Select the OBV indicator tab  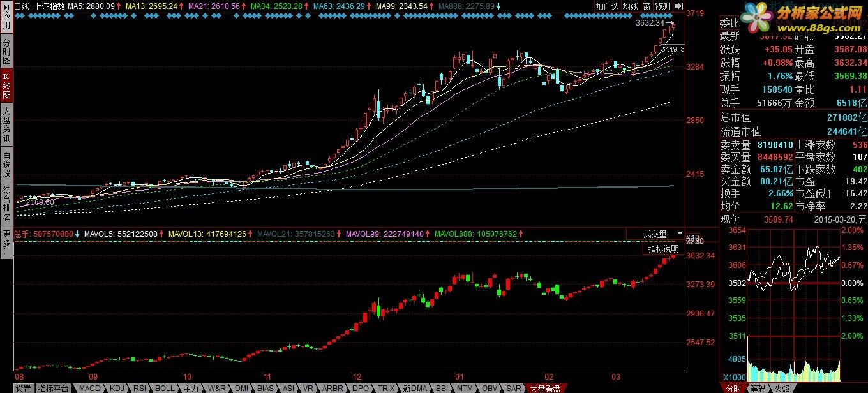[490, 388]
